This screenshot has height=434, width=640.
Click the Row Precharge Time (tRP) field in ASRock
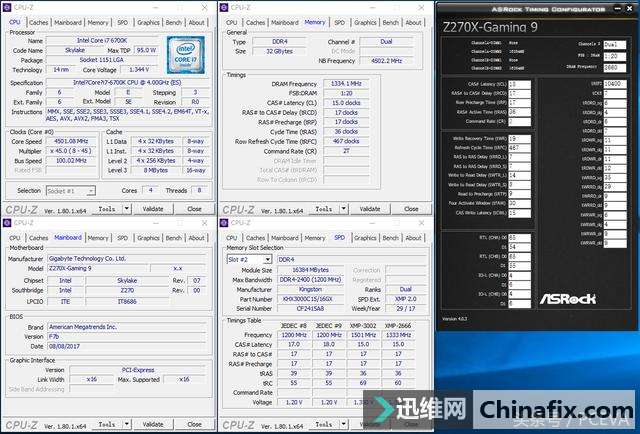519,103
